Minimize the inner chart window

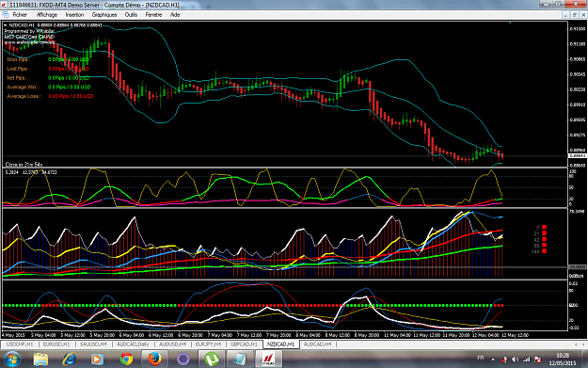coord(565,15)
